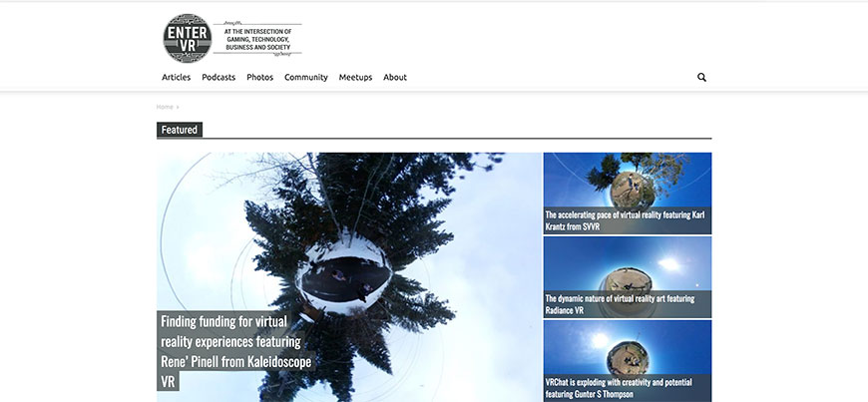Navigate to Meetups
868x402 pixels.
pyautogui.click(x=355, y=77)
